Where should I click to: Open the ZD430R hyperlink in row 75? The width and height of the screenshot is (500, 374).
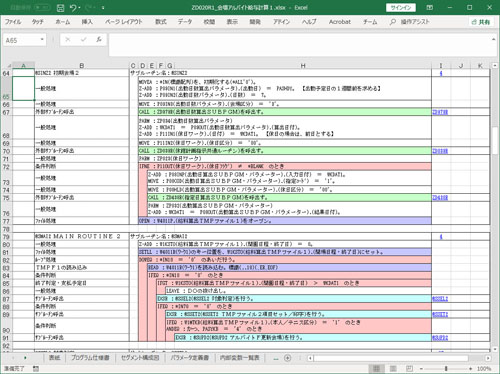tap(440, 197)
